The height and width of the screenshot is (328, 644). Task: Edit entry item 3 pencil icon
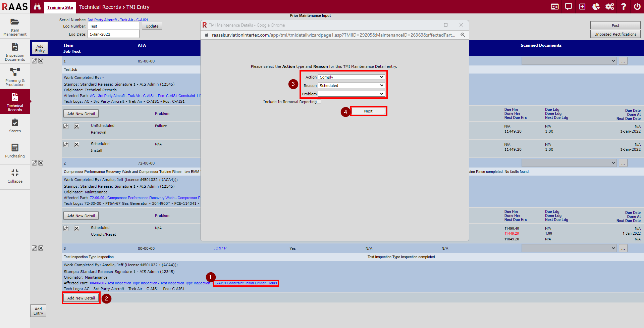(x=34, y=248)
